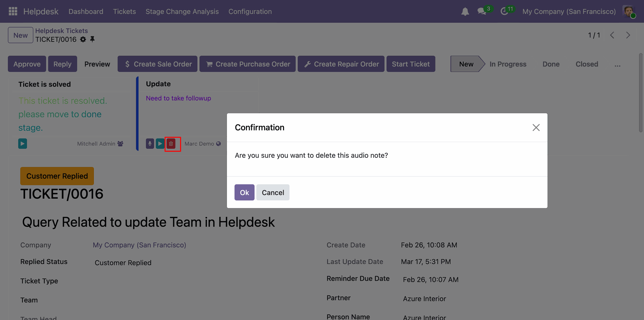The image size is (644, 320).
Task: Expand more stages via ellipsis
Action: [617, 64]
